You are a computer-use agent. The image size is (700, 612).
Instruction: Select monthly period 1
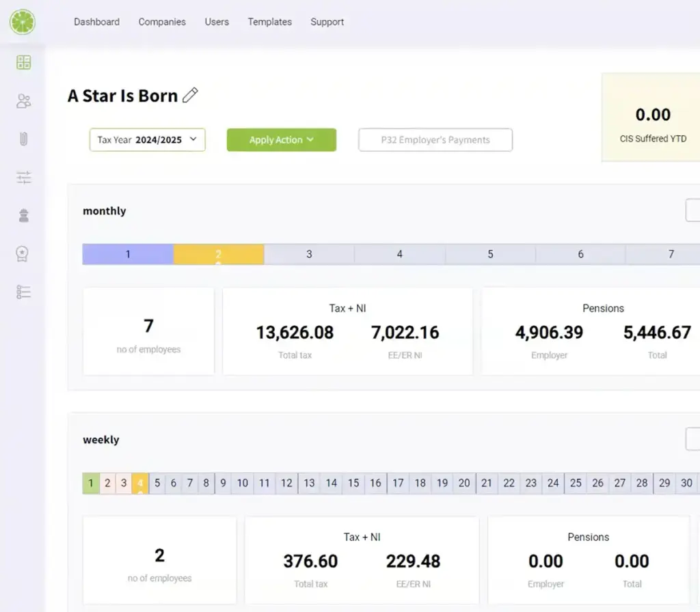[128, 254]
